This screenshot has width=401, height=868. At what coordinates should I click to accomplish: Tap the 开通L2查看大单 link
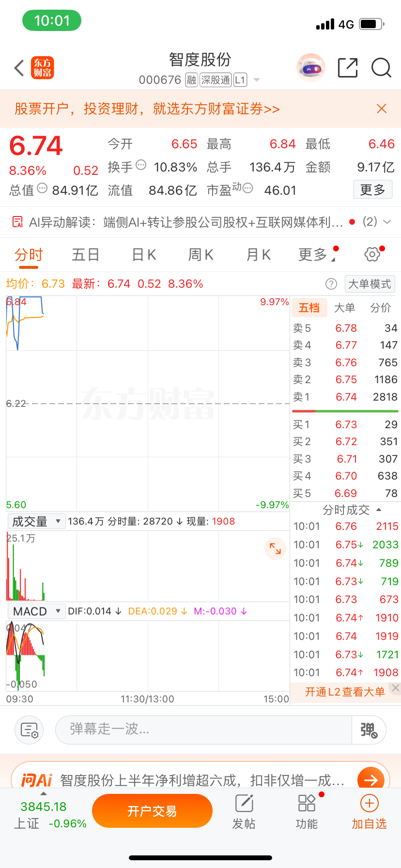[x=345, y=692]
